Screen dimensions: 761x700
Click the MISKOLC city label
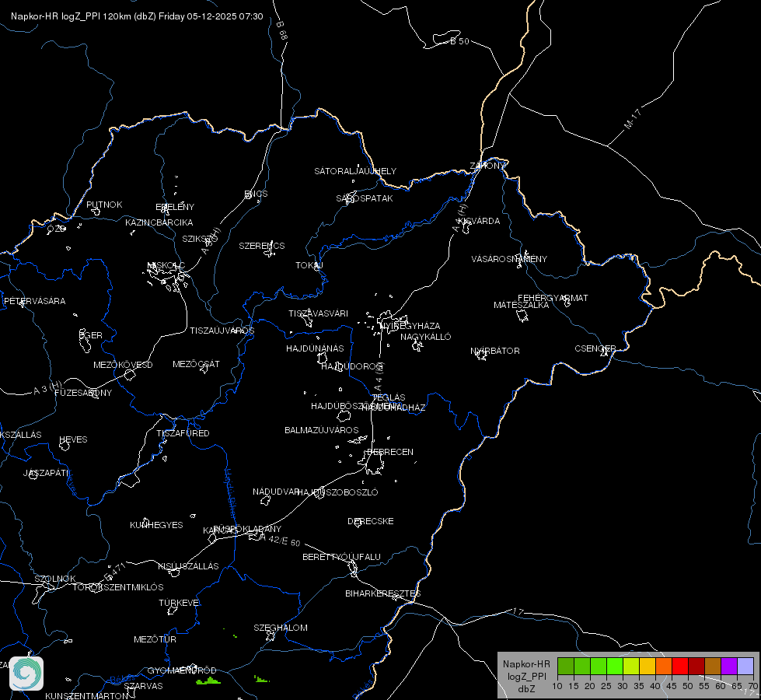(166, 265)
